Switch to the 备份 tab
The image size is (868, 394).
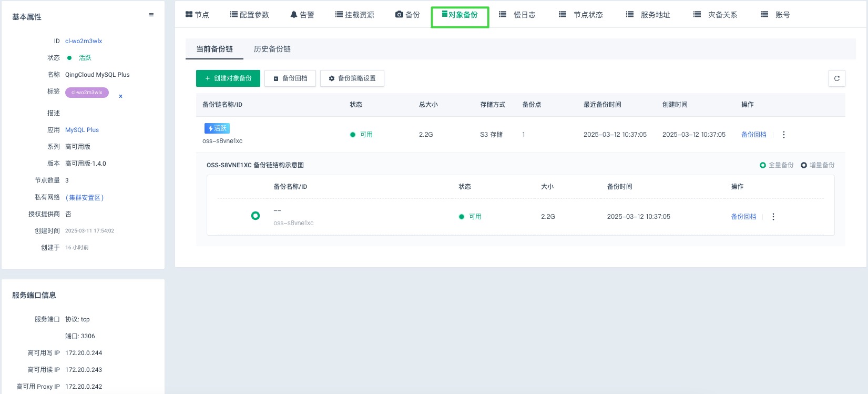click(407, 15)
